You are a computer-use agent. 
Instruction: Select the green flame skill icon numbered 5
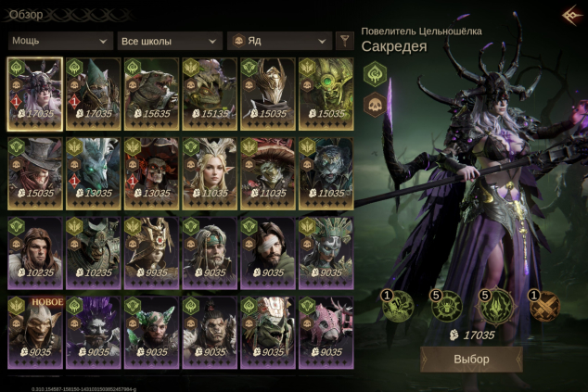496,306
